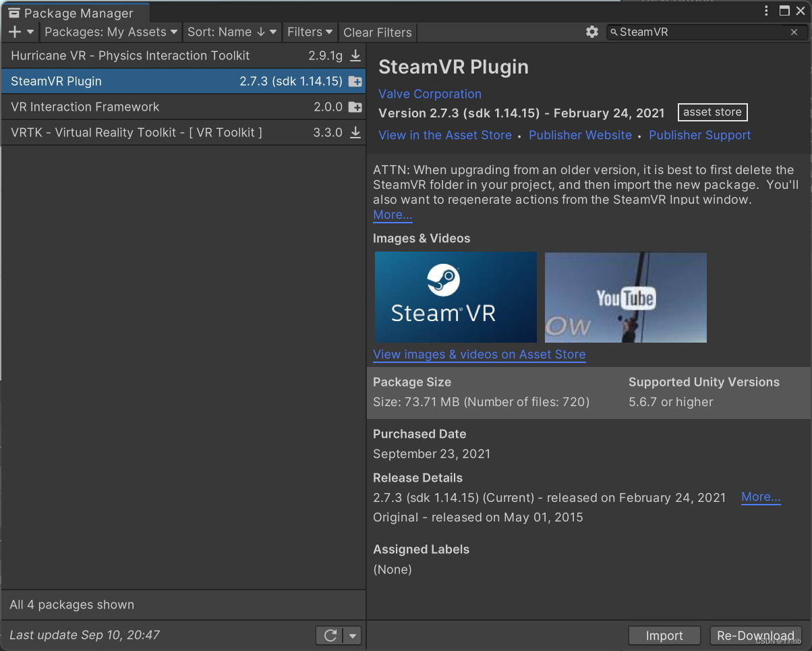Click import icon on VR Interaction Framework row

pos(355,107)
